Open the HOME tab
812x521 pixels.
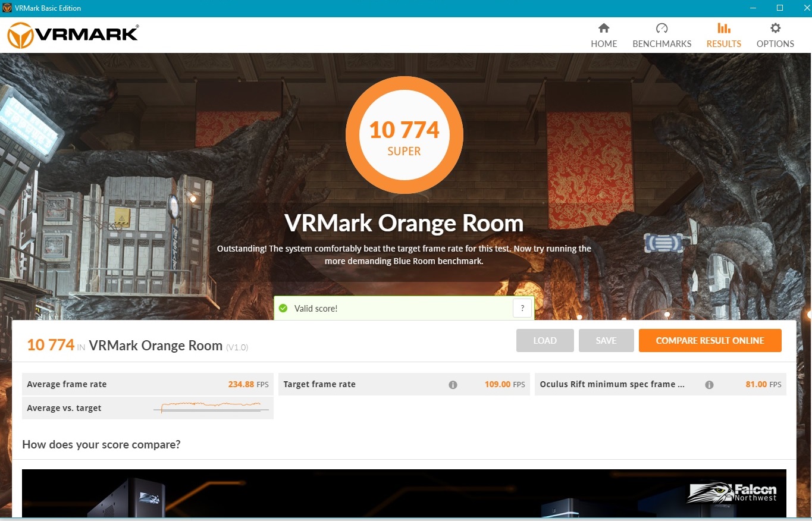604,36
